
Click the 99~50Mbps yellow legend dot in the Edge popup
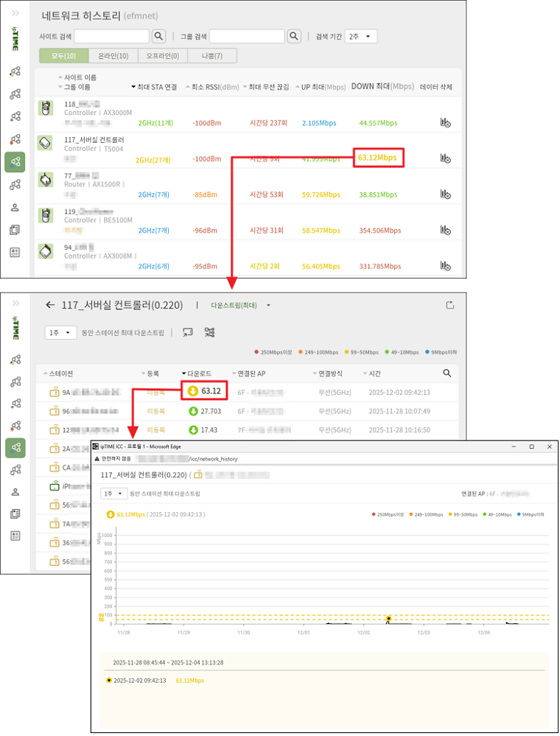pos(450,514)
